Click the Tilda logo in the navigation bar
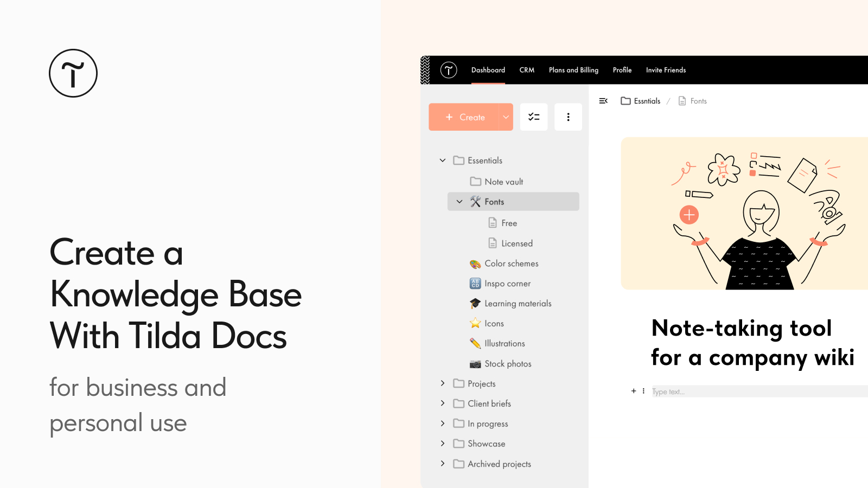The width and height of the screenshot is (868, 488). [449, 70]
